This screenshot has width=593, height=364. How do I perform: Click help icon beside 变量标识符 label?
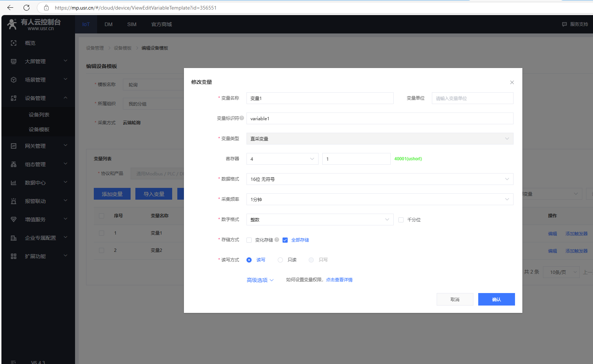click(x=242, y=118)
